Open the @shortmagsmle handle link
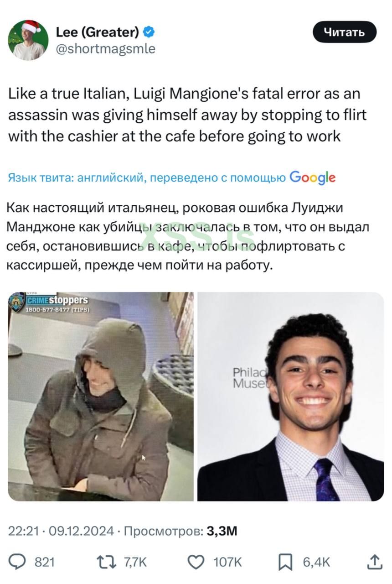Viewport: 392px width, 584px height. (105, 49)
